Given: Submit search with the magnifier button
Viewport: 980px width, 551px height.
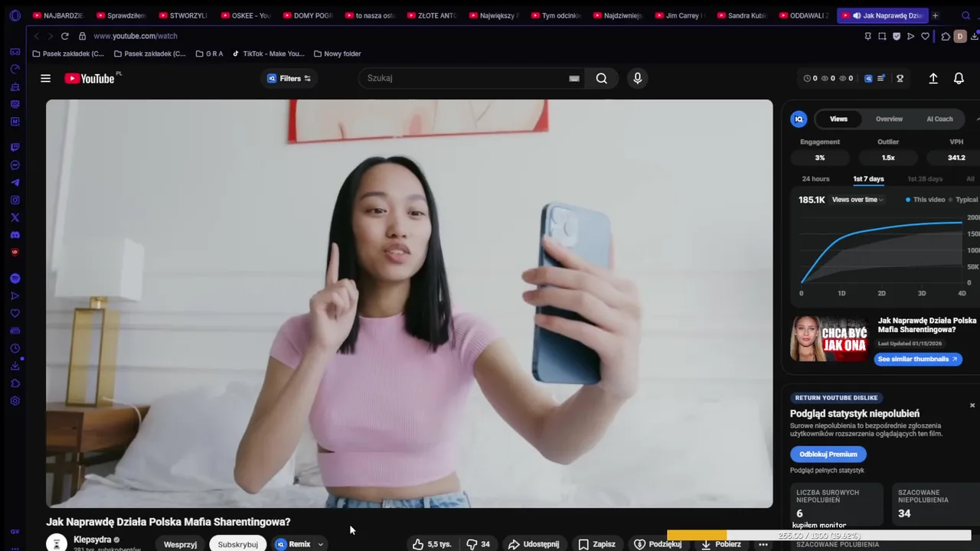Looking at the screenshot, I should point(602,78).
